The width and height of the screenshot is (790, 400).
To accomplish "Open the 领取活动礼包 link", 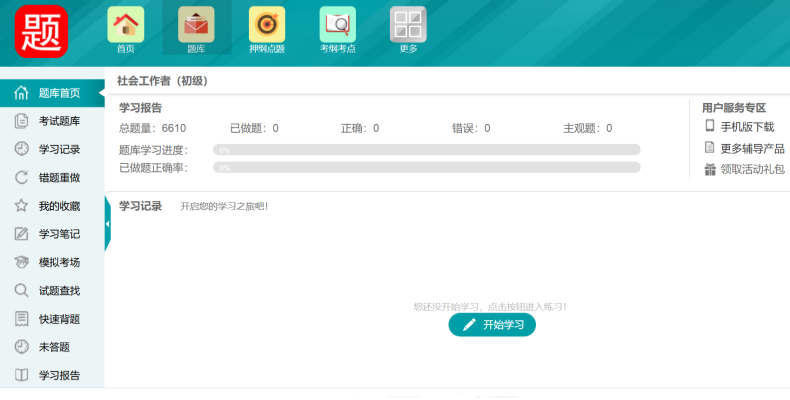I will 752,169.
